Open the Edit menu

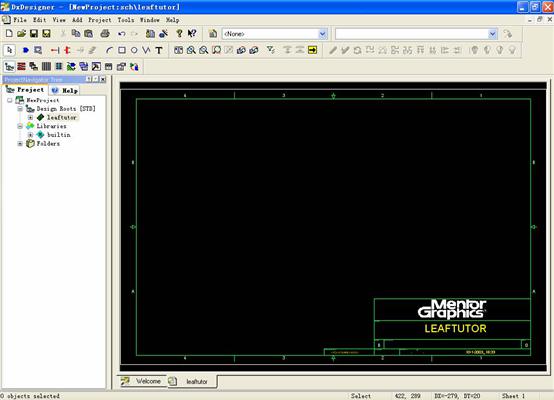tap(40, 20)
